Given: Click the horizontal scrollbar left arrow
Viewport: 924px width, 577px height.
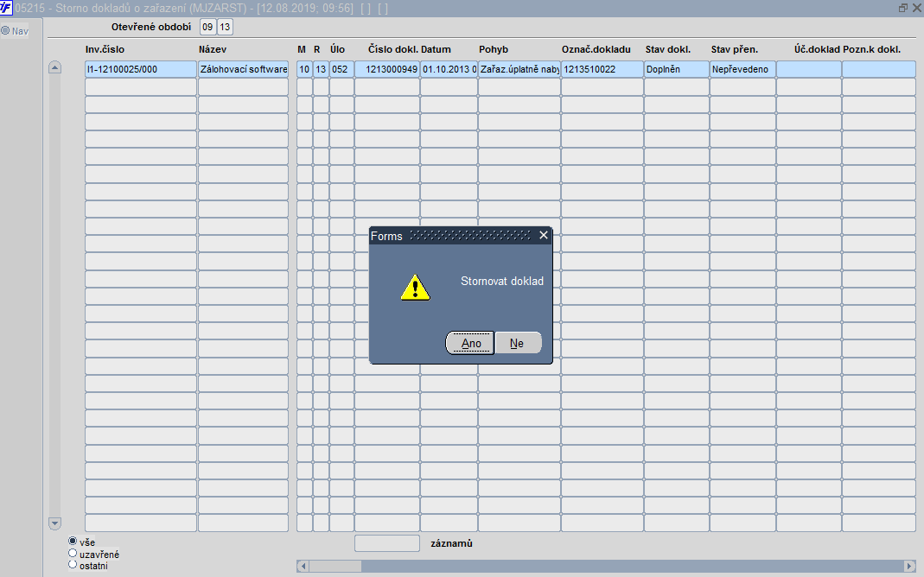Looking at the screenshot, I should [x=303, y=567].
